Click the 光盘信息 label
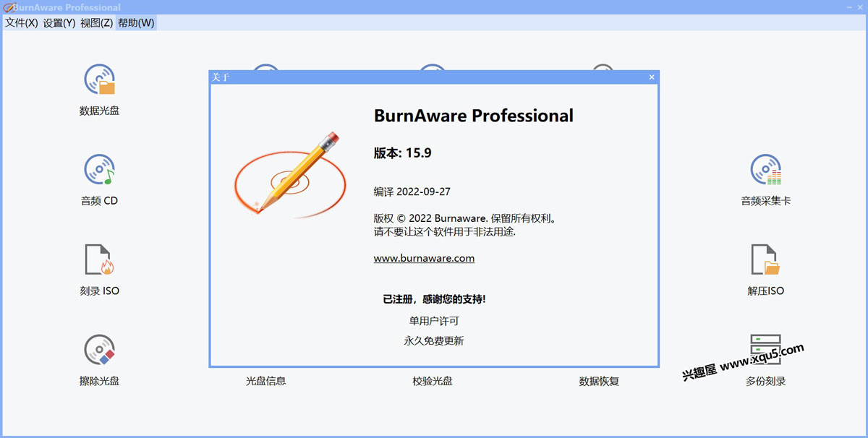868x438 pixels. click(x=266, y=381)
